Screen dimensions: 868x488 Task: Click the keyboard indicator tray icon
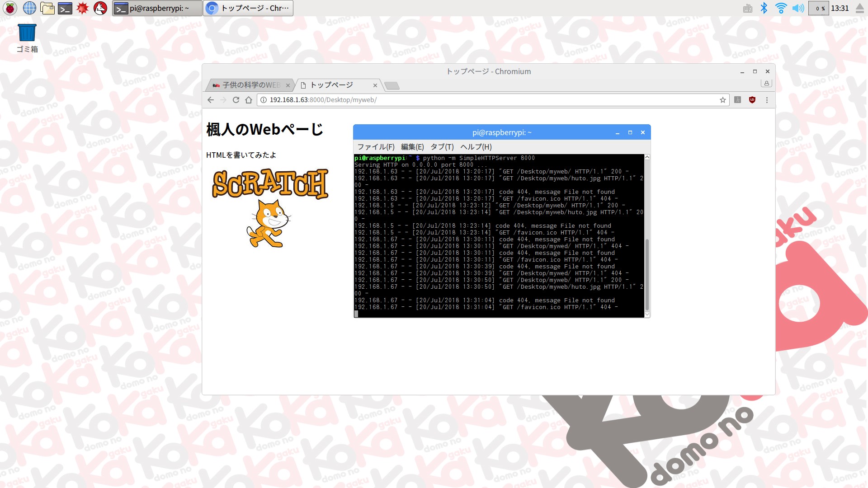click(748, 8)
